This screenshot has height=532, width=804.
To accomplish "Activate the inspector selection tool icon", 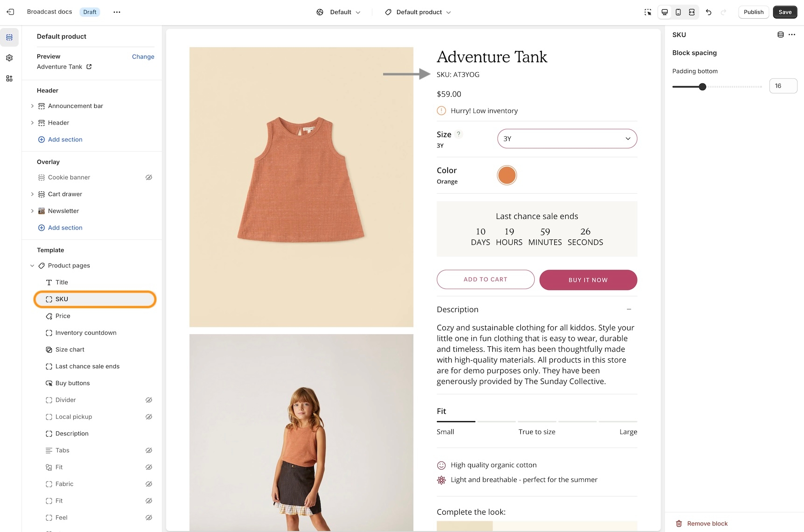I will 648,12.
